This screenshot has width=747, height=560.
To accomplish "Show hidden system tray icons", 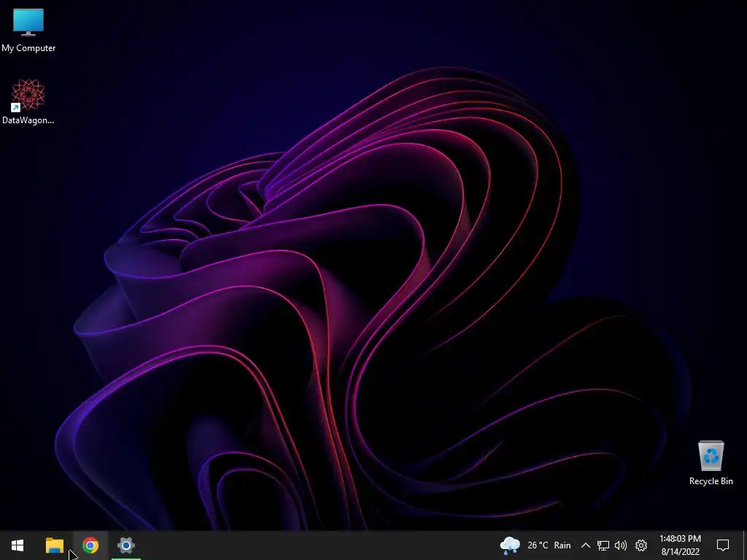I will pos(586,545).
